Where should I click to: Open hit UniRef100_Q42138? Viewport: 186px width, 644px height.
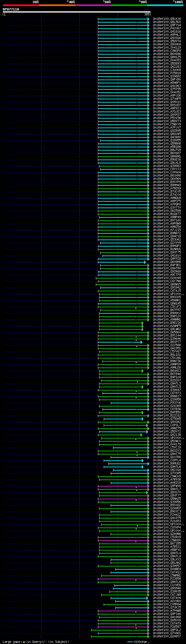[167, 435]
